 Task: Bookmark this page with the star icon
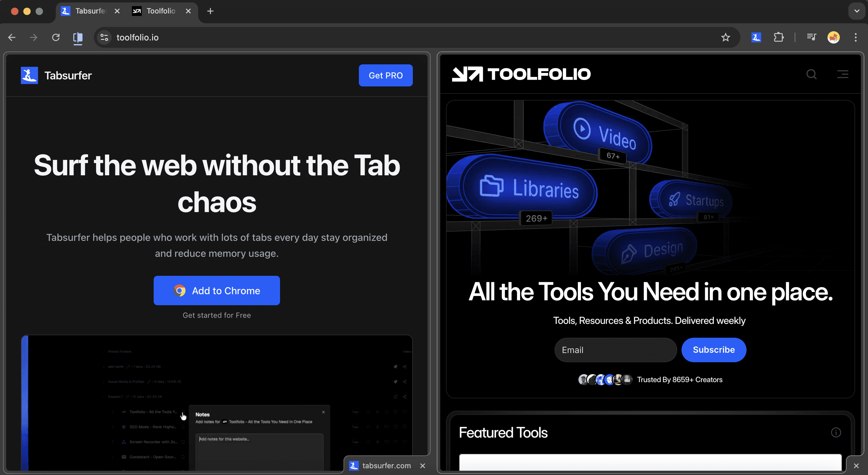(725, 37)
